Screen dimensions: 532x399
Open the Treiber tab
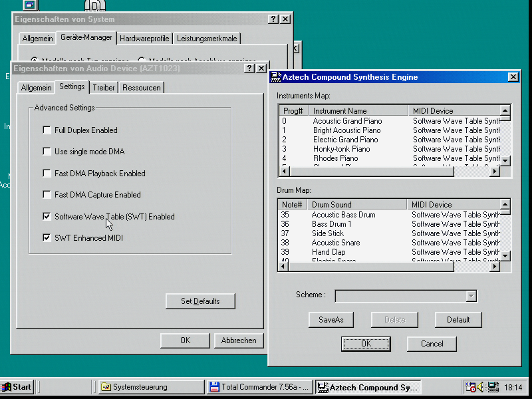click(x=104, y=88)
